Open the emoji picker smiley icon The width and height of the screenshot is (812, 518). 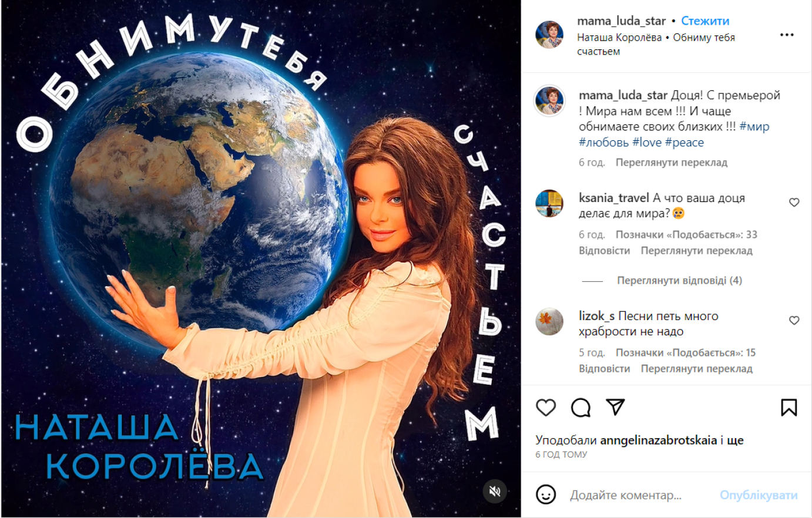546,495
